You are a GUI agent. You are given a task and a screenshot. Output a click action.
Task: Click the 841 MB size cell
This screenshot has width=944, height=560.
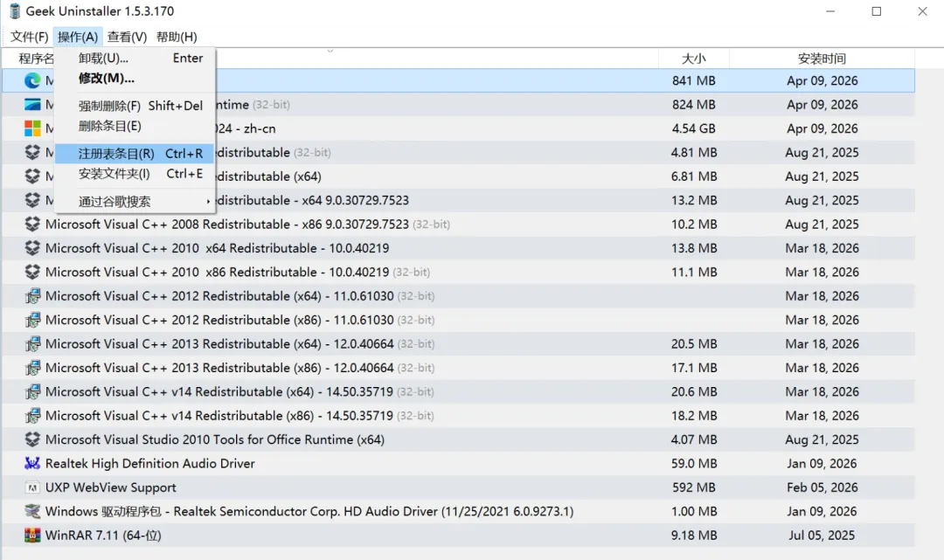pyautogui.click(x=693, y=80)
